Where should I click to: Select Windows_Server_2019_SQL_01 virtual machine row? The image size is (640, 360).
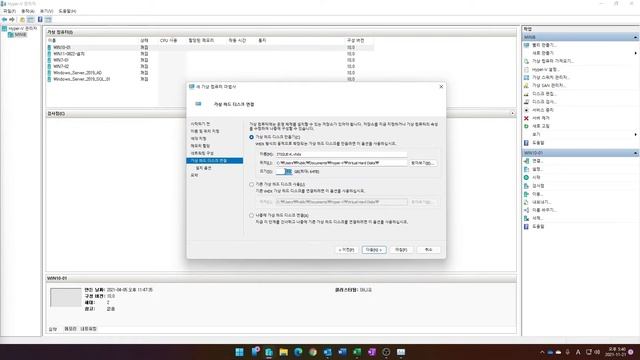(x=210, y=79)
